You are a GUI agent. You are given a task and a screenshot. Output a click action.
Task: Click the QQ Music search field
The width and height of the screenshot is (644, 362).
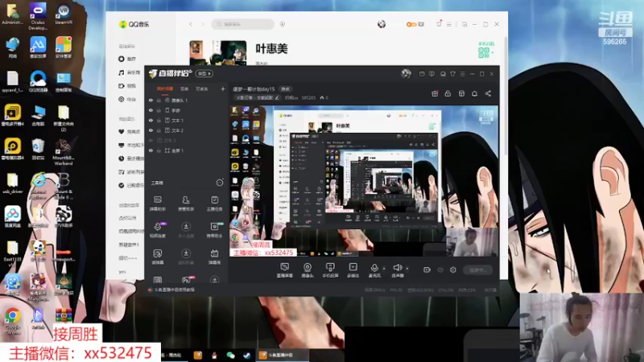pos(243,24)
